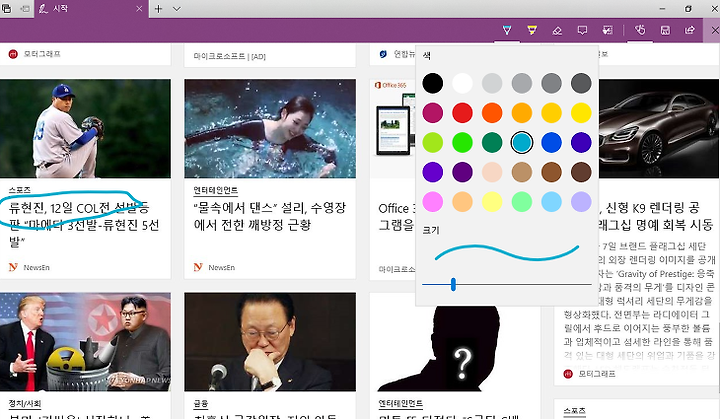720x419 pixels.
Task: Pick the darkest brown swatch
Action: coord(581,172)
